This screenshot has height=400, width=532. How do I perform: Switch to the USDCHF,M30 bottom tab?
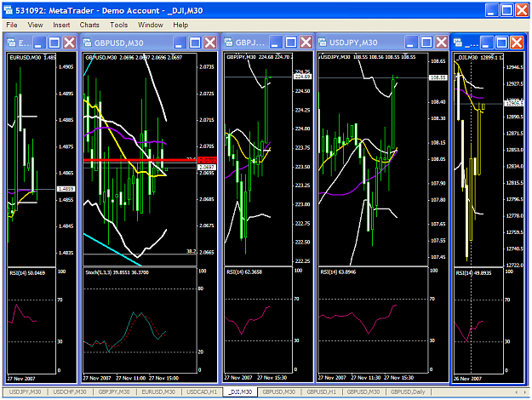click(70, 391)
